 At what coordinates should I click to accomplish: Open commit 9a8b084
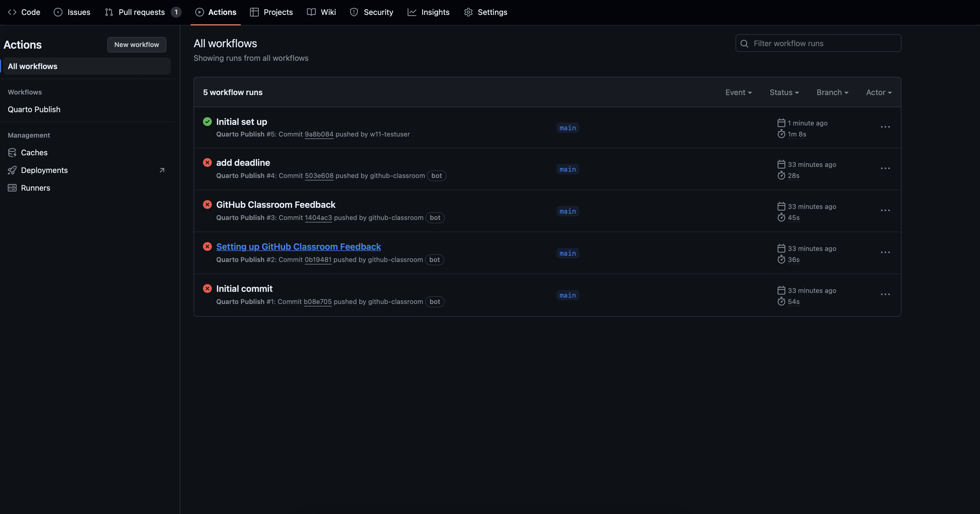point(319,134)
